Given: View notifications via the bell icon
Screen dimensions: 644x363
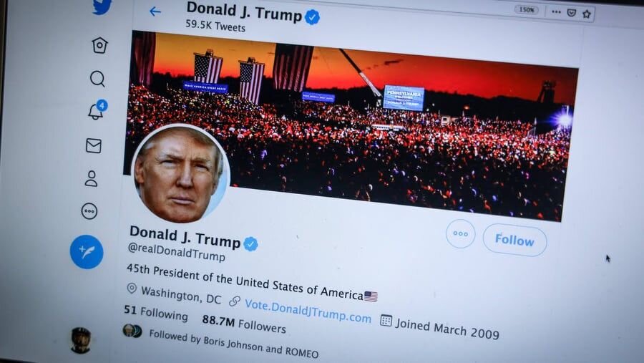Looking at the screenshot, I should (97, 110).
